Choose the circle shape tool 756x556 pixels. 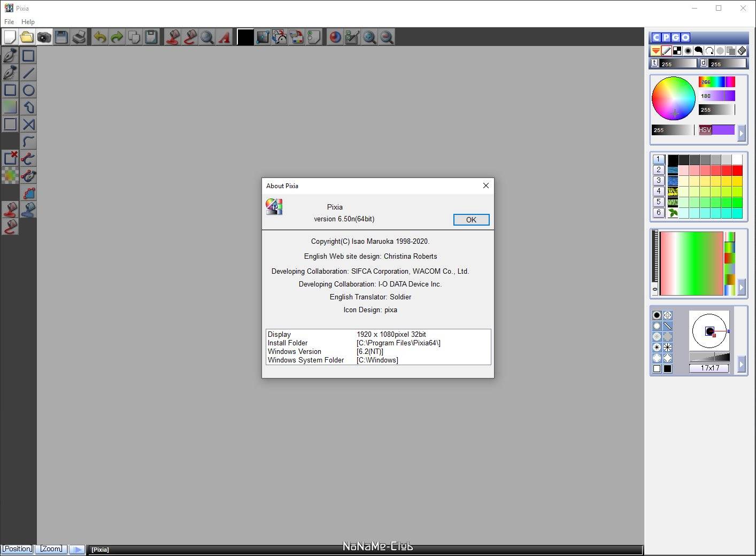point(28,90)
